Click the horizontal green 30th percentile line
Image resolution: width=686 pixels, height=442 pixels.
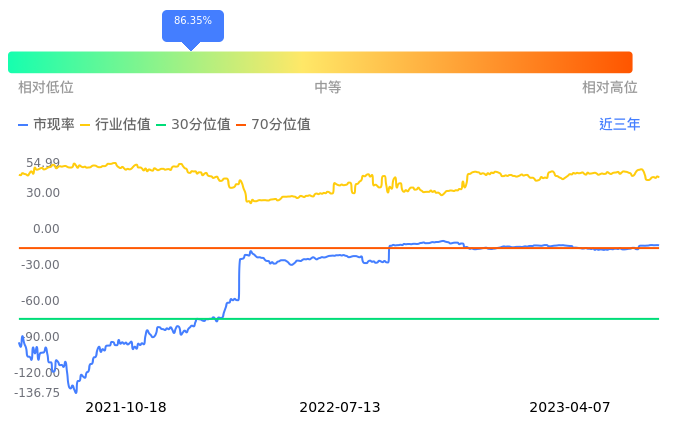pyautogui.click(x=400, y=319)
